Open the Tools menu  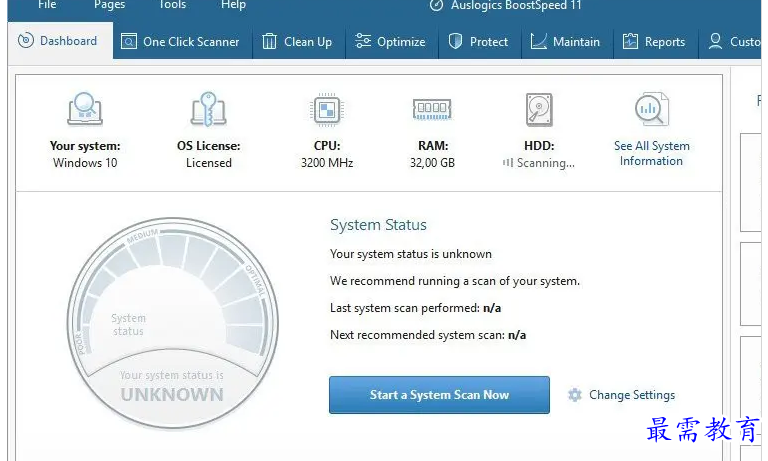click(x=172, y=5)
